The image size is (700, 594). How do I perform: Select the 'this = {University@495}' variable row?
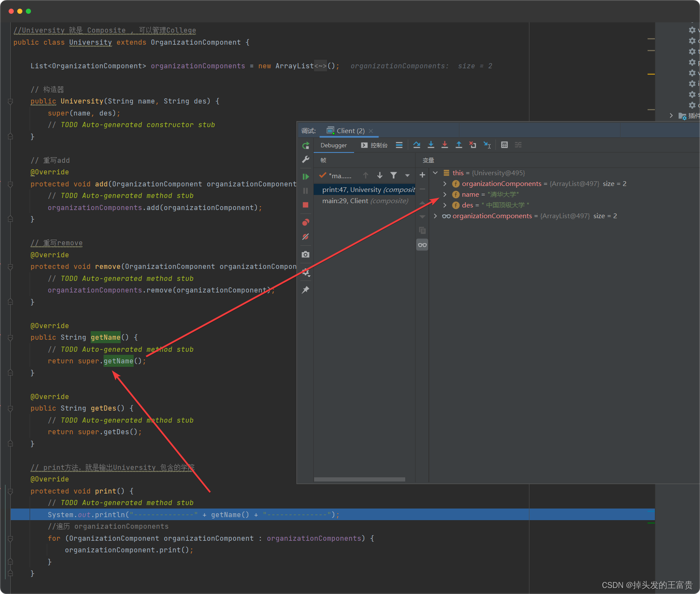[565, 173]
